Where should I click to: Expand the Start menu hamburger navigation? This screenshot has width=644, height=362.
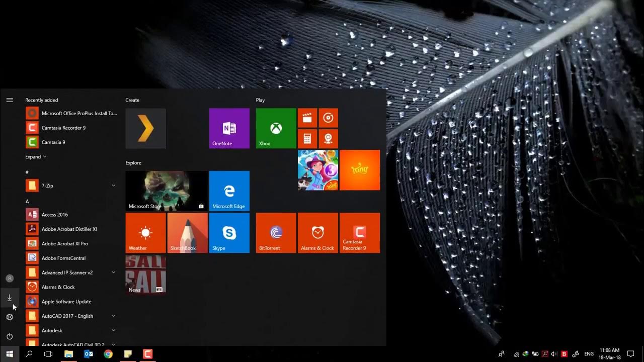10,100
